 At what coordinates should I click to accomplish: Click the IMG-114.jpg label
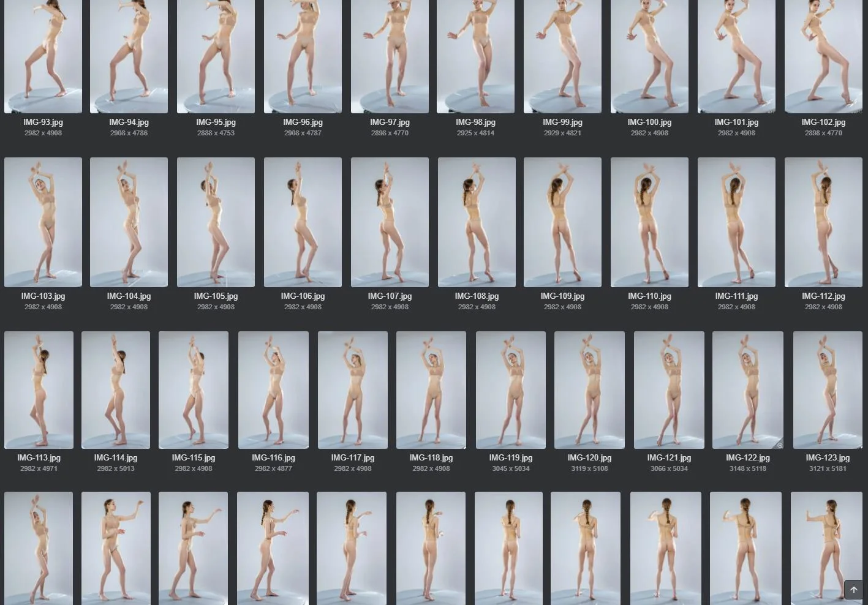point(116,458)
